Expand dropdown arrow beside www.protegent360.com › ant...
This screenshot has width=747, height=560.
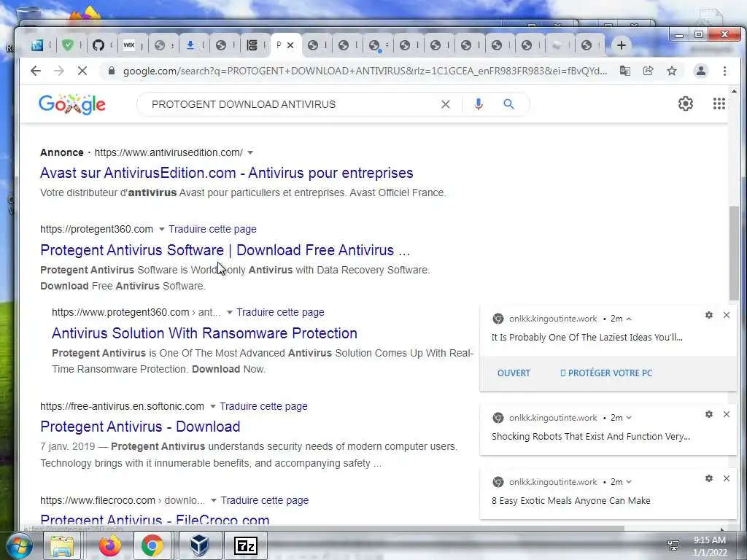[230, 312]
